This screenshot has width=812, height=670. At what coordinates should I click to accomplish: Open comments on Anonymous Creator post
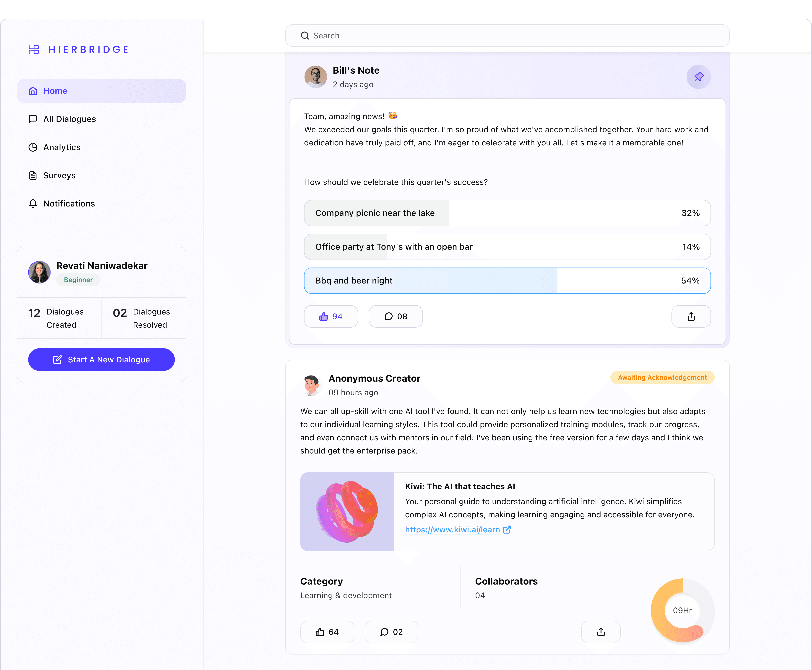pos(391,632)
